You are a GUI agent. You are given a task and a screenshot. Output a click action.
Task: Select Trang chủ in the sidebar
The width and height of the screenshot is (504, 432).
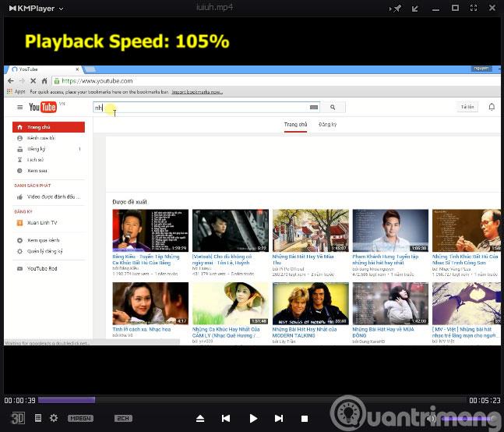pyautogui.click(x=48, y=127)
